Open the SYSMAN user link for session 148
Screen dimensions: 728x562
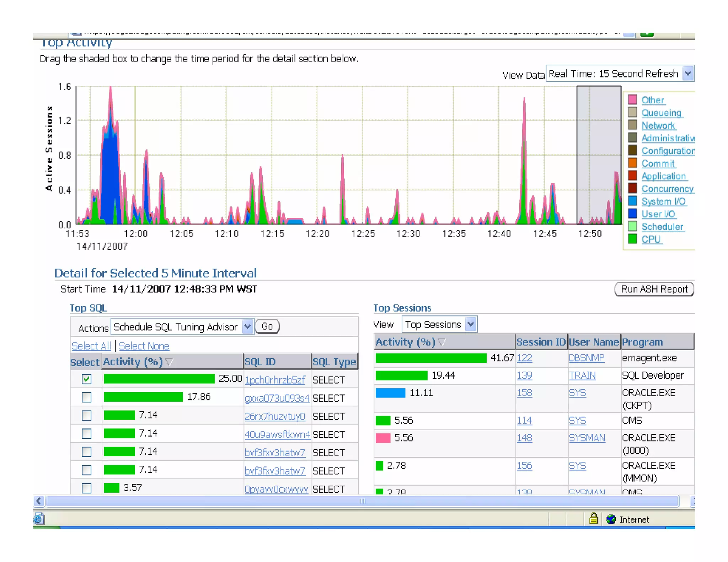point(587,438)
